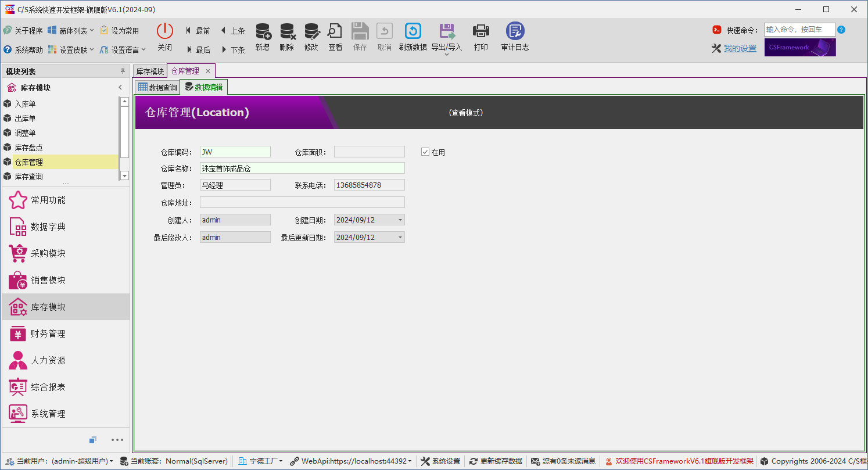Click the 修改 edit-record icon
Image resolution: width=868 pixels, height=470 pixels.
coord(311,31)
